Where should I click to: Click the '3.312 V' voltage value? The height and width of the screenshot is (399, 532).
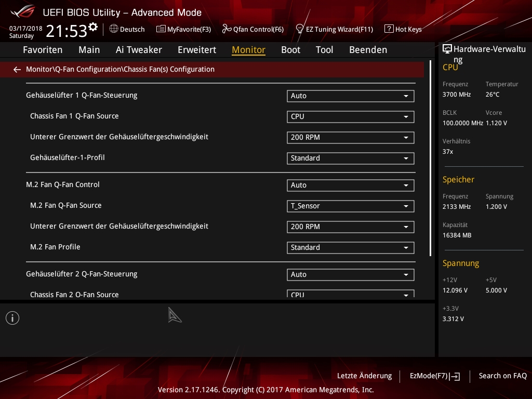click(453, 319)
